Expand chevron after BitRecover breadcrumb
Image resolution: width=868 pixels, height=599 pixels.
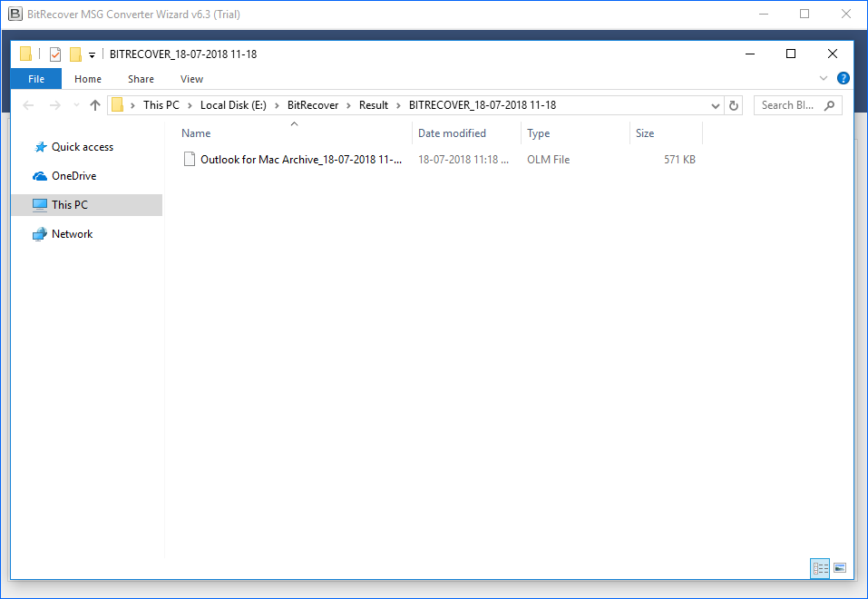point(349,105)
